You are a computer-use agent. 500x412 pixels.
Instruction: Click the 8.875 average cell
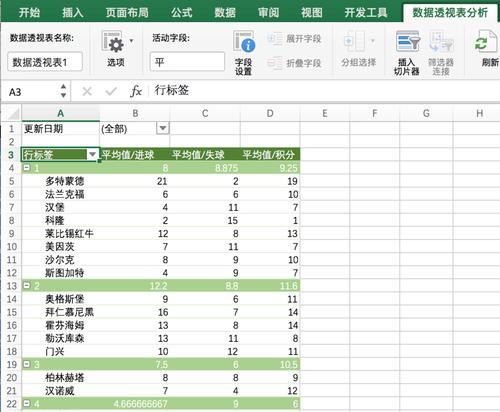click(x=205, y=168)
